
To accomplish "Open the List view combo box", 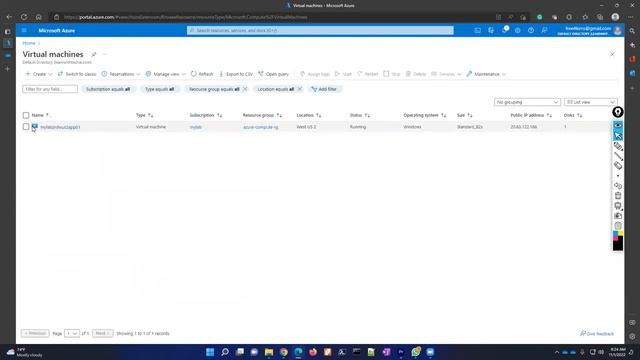I will pyautogui.click(x=591, y=102).
